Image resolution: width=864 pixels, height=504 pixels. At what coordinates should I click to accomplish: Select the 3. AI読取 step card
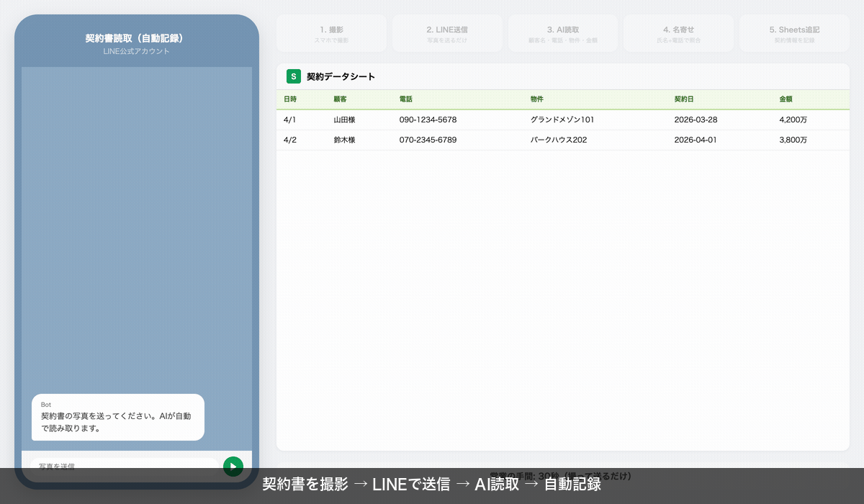562,33
